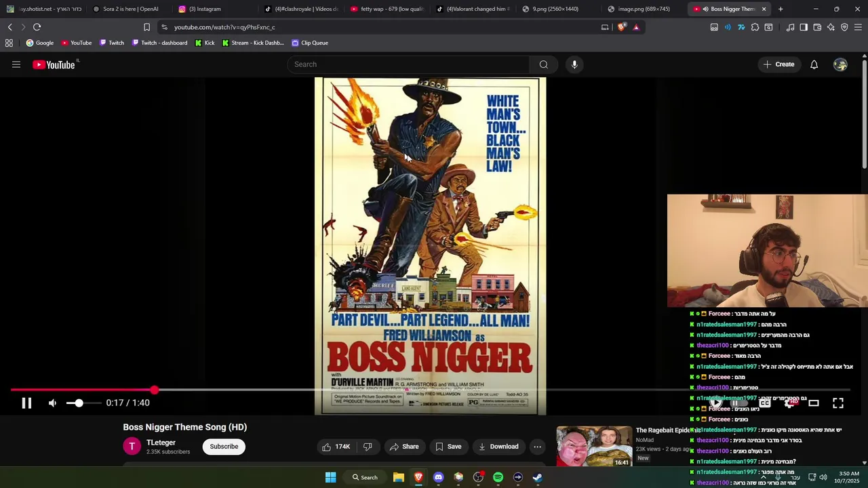This screenshot has height=488, width=868.
Task: Open YouTube guide hamburger menu
Action: 16,64
